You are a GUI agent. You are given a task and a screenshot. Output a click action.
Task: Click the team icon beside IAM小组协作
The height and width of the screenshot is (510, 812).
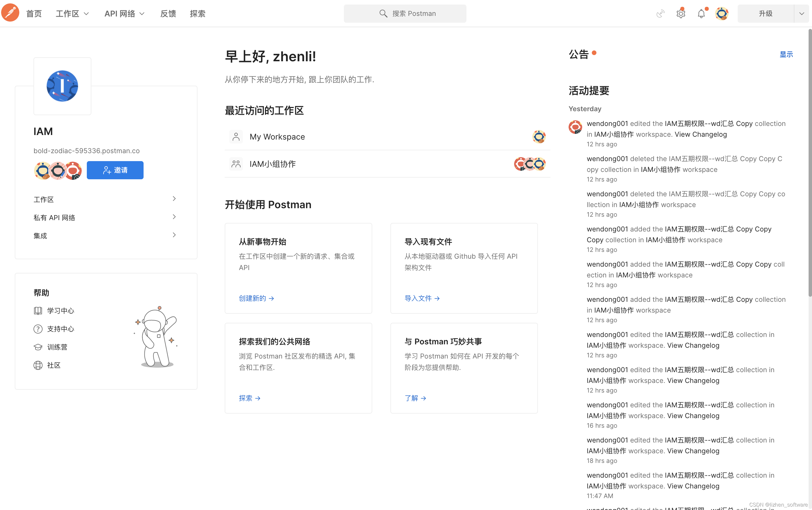click(236, 164)
